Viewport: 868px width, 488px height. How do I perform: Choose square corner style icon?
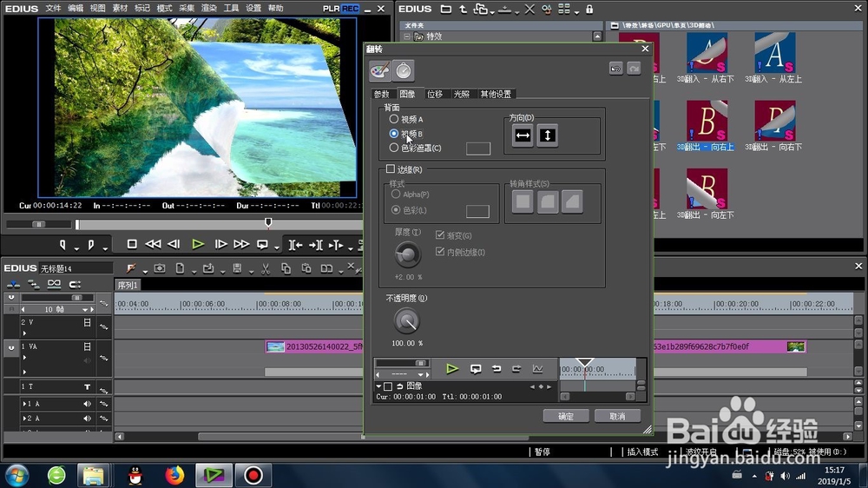point(522,202)
